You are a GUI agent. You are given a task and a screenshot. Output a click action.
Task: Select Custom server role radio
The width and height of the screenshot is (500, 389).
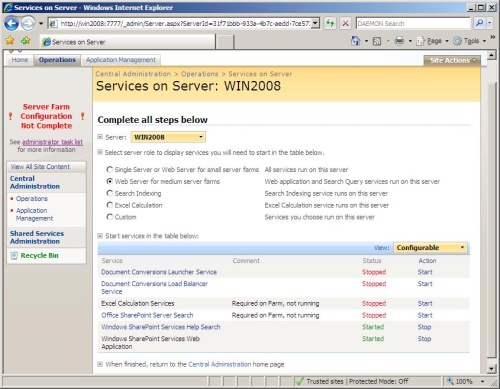109,217
